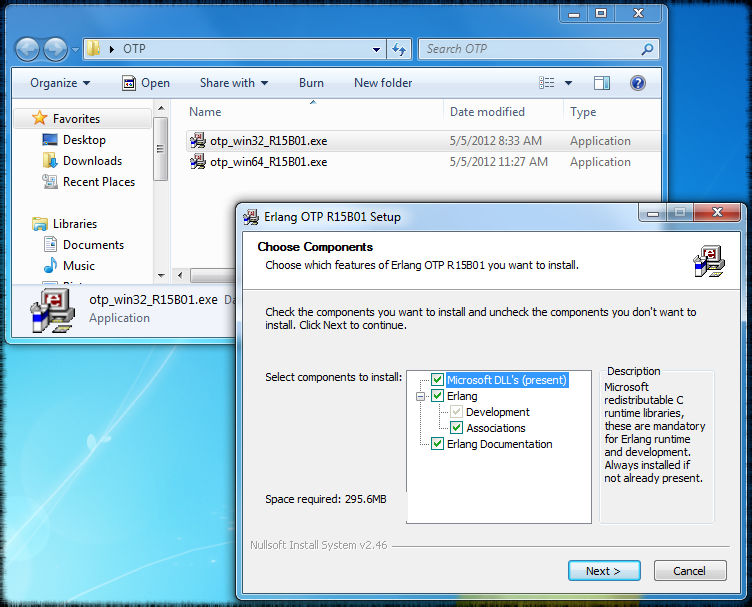The image size is (752, 607).
Task: Collapse the Erlang tree node
Action: click(421, 396)
